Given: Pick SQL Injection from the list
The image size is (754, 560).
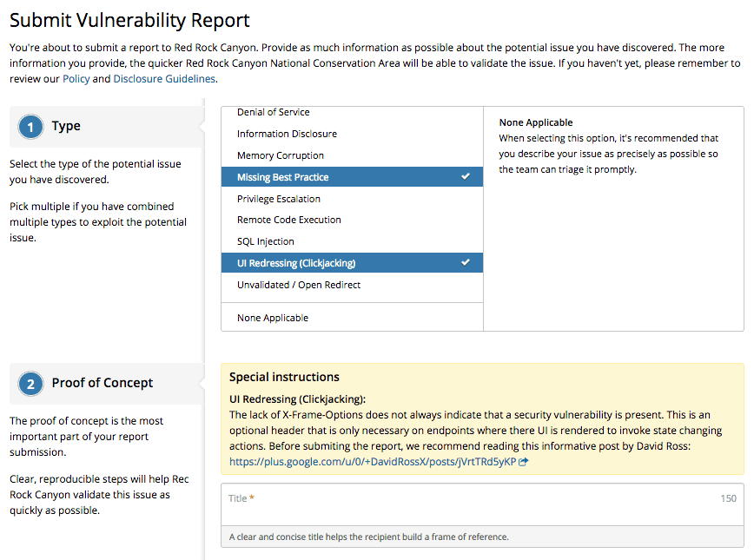Looking at the screenshot, I should pos(266,241).
